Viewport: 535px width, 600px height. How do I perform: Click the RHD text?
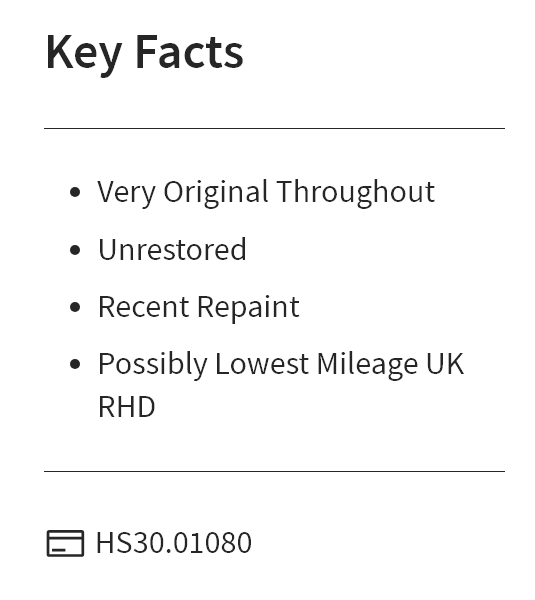pyautogui.click(x=127, y=407)
